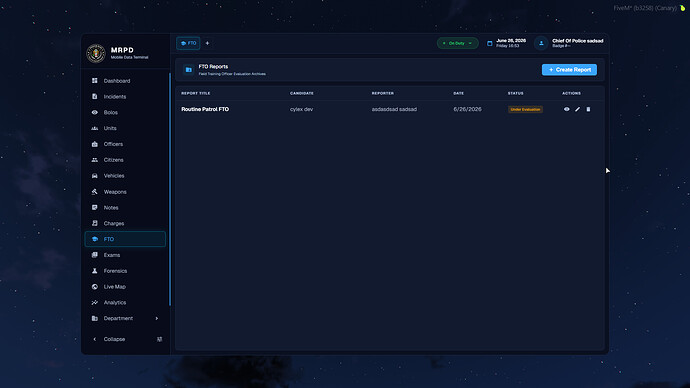Screen dimensions: 690x388
Task: Click the Incidents document icon
Action: [95, 96]
